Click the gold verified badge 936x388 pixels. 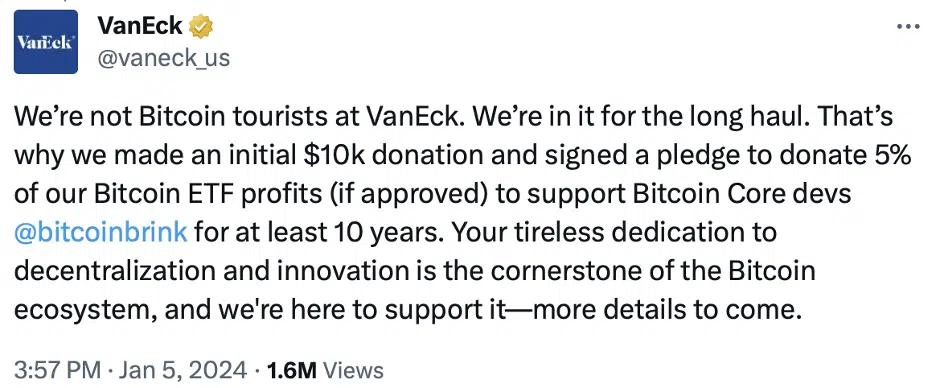(202, 26)
